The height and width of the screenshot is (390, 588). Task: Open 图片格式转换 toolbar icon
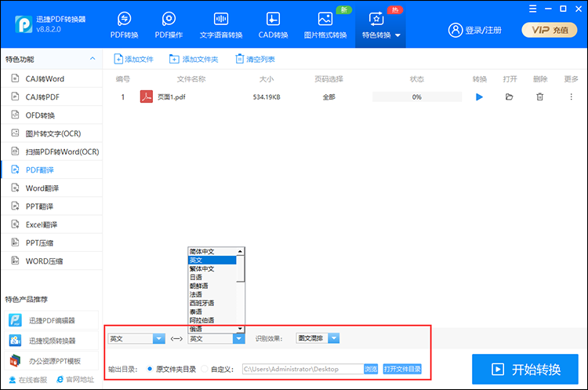325,25
